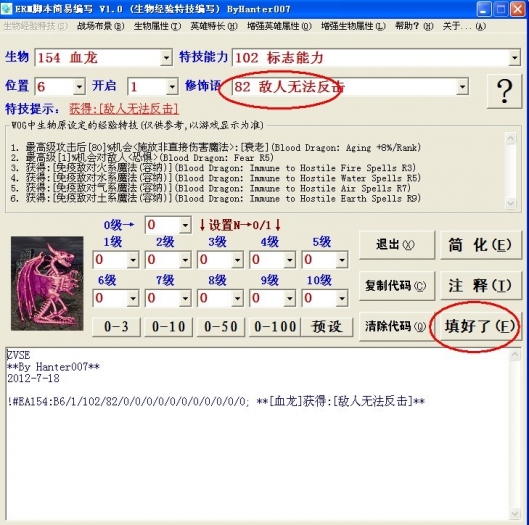Click the large question mark help button
This screenshot has width=529, height=525.
tap(504, 91)
